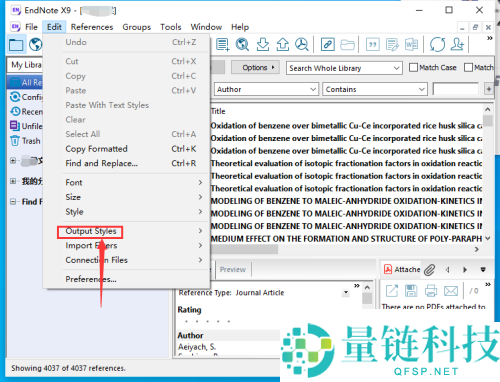Screen dimensions: 500x382
Task: Select the Trash group
Action: 25,141
